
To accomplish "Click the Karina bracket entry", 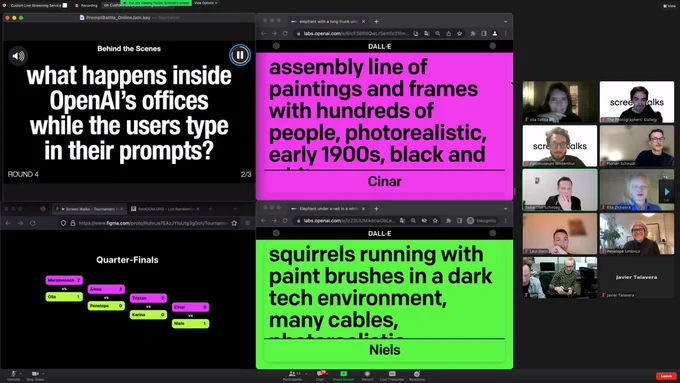I will 148,314.
